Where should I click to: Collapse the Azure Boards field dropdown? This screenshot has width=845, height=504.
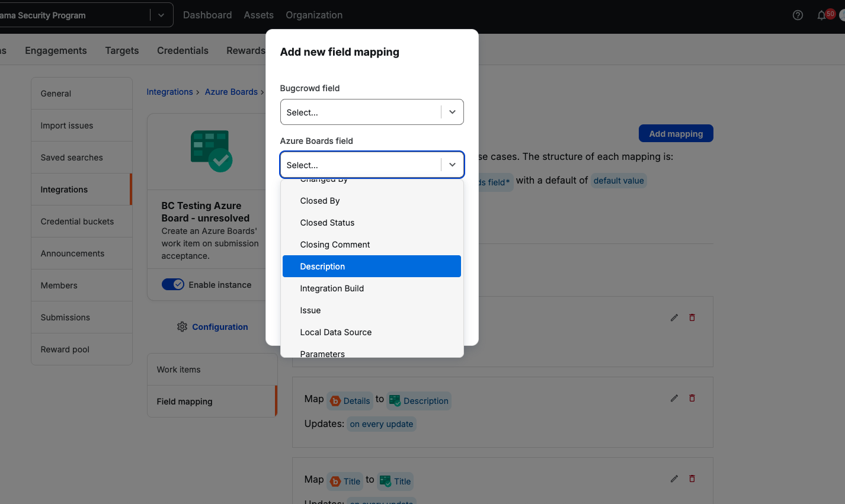(x=452, y=165)
